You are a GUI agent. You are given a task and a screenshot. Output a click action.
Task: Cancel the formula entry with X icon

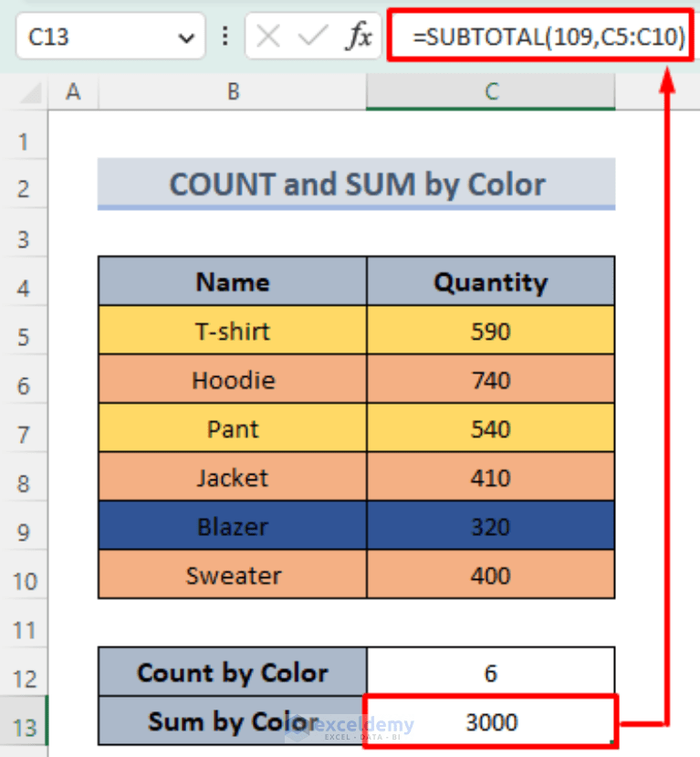tap(268, 37)
